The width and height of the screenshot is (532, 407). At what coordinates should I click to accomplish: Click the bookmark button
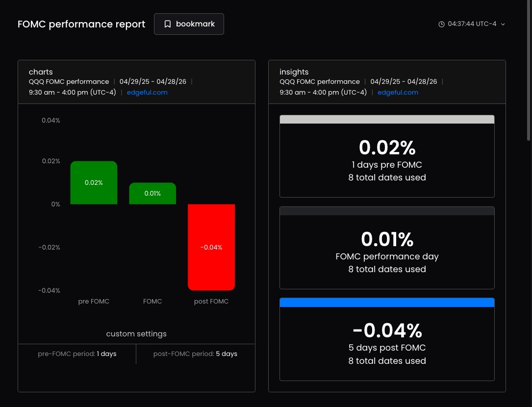[189, 24]
